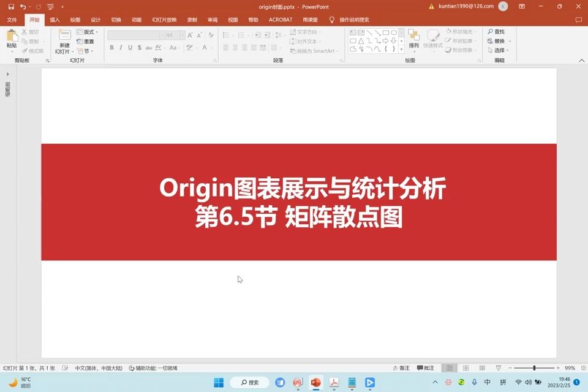
Task: Switch to the 插入 ribbon tab
Action: pyautogui.click(x=54, y=19)
